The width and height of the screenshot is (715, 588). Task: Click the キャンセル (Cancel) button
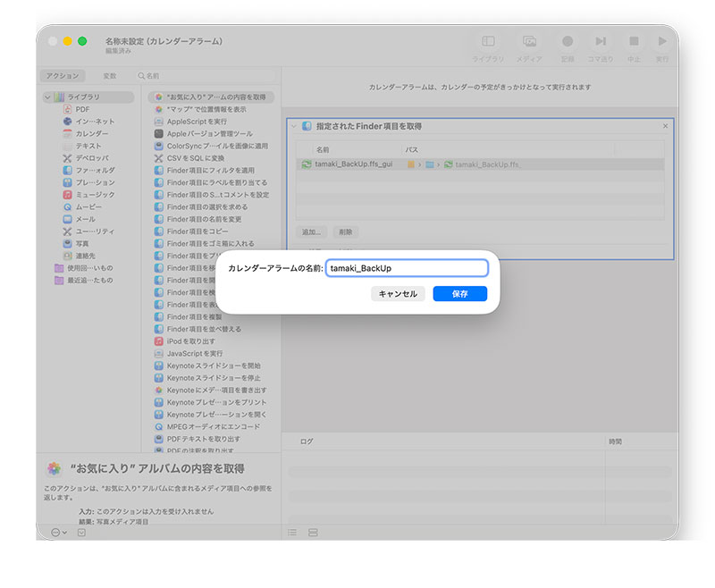point(398,294)
